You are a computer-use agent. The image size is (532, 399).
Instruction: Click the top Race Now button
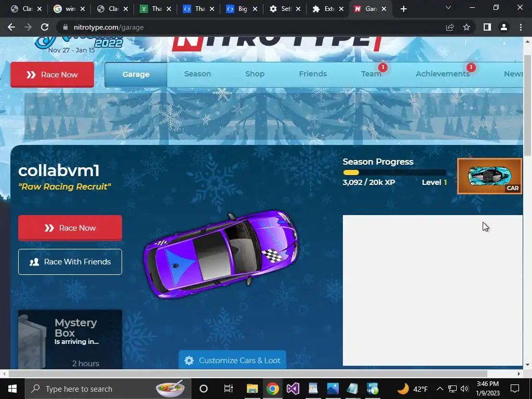52,75
